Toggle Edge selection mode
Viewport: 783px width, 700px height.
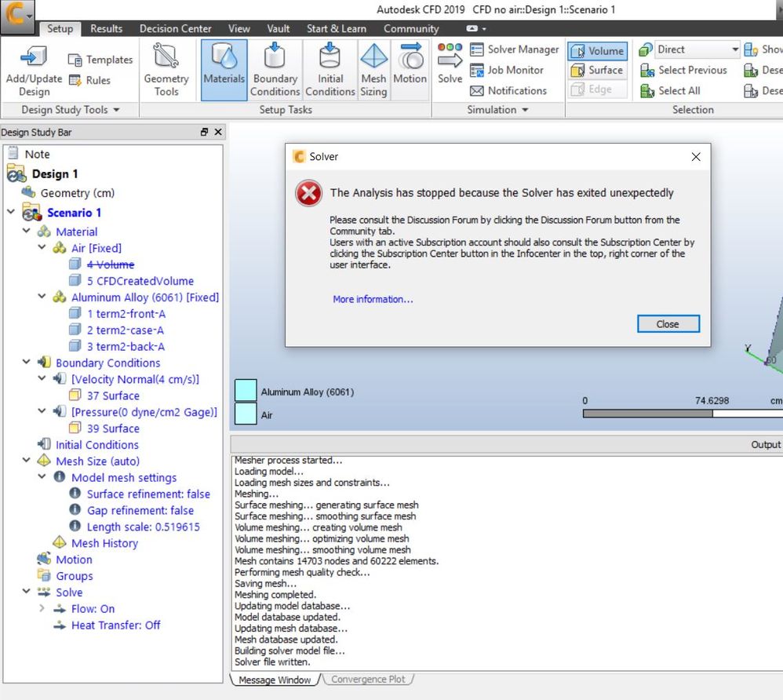click(597, 89)
